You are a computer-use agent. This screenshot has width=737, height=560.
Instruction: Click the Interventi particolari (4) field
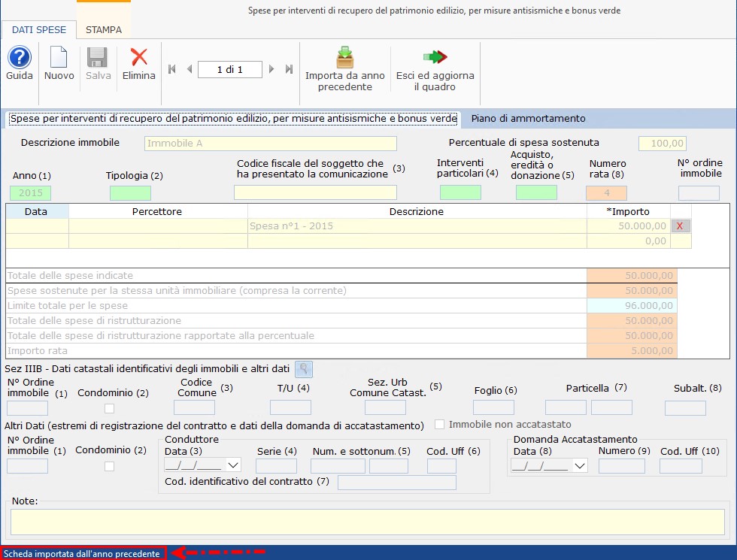[x=460, y=192]
